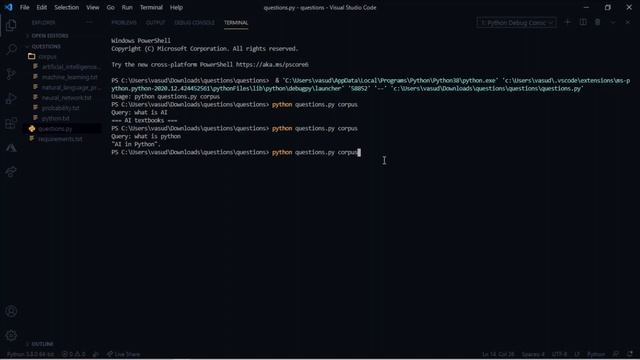The image size is (640, 360).
Task: Open the File menu
Action: (24, 7)
